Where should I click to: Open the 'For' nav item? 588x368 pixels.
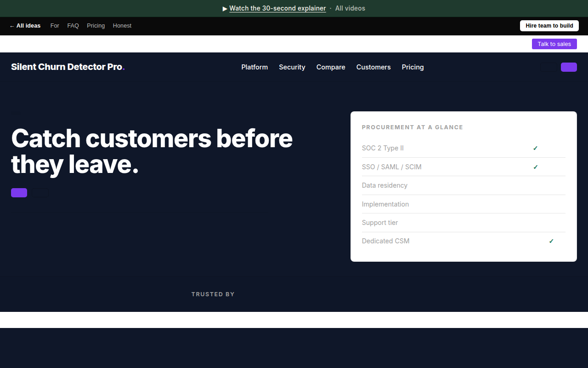coord(55,26)
